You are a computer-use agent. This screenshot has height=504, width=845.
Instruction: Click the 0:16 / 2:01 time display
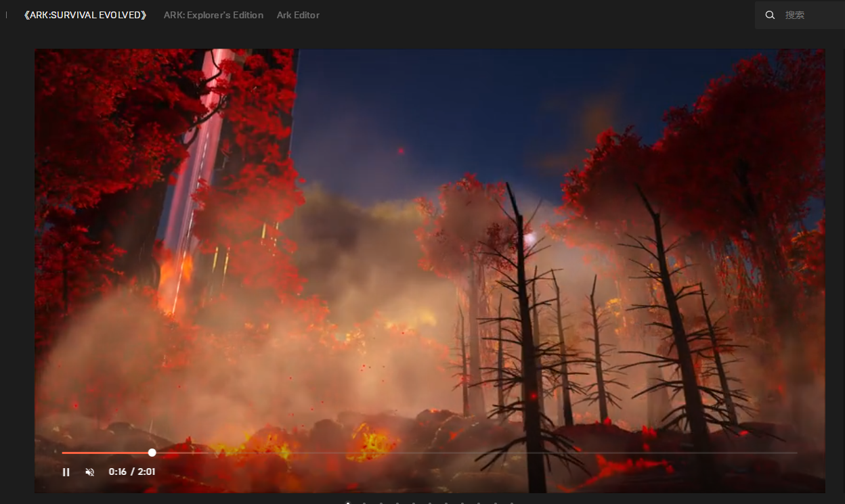pyautogui.click(x=132, y=472)
